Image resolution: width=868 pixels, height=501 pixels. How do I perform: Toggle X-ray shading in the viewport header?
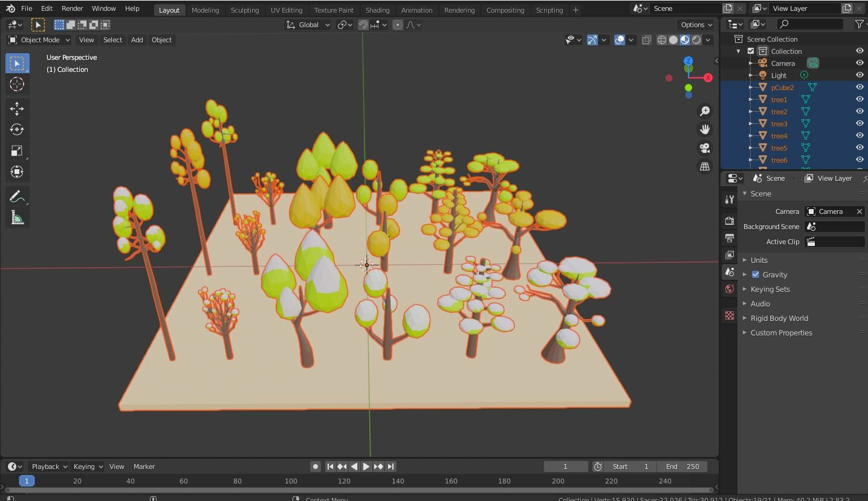tap(646, 40)
